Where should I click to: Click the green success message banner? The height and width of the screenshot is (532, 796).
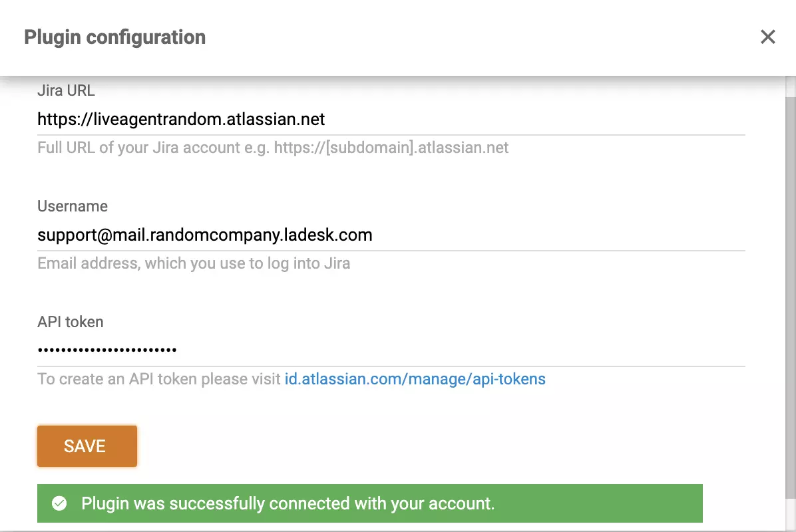369,503
